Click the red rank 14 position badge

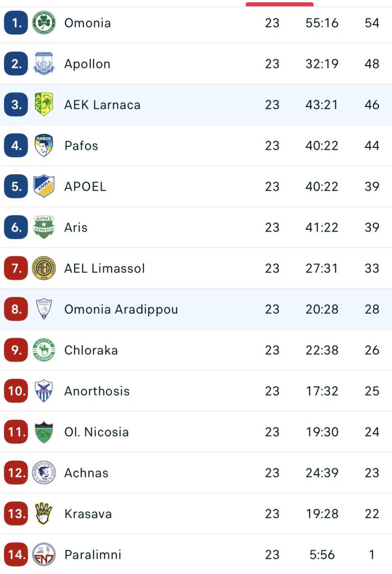point(16,555)
